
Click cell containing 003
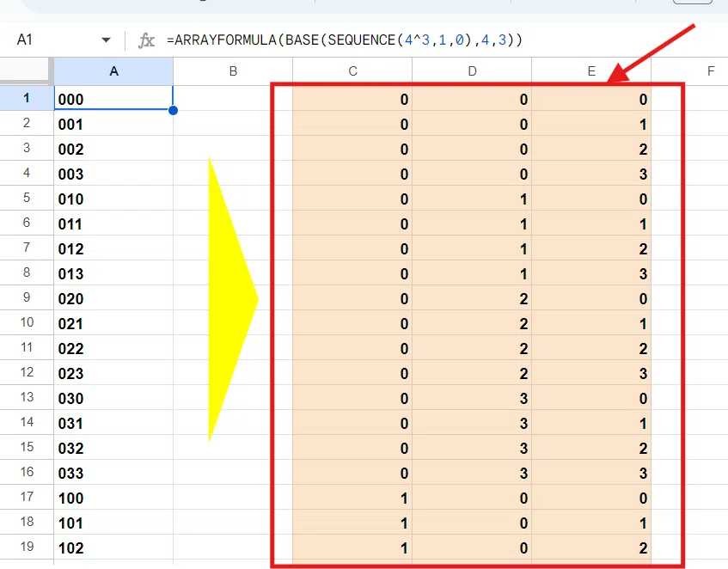(x=113, y=174)
